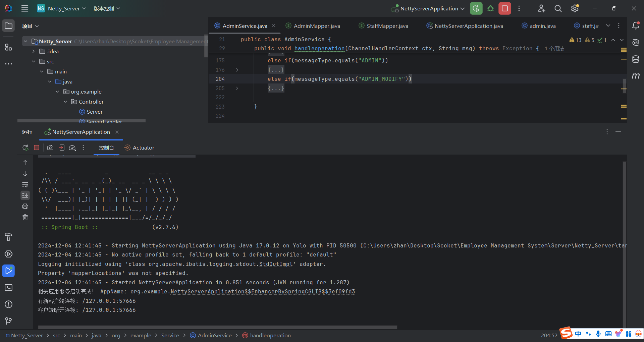
Task: Open the Database tool window
Action: (636, 59)
